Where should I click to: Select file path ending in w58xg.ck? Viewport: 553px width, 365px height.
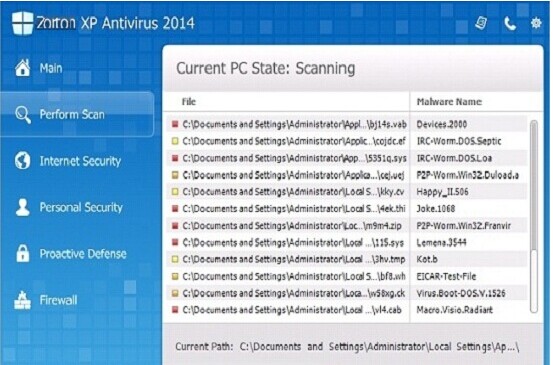(x=294, y=293)
